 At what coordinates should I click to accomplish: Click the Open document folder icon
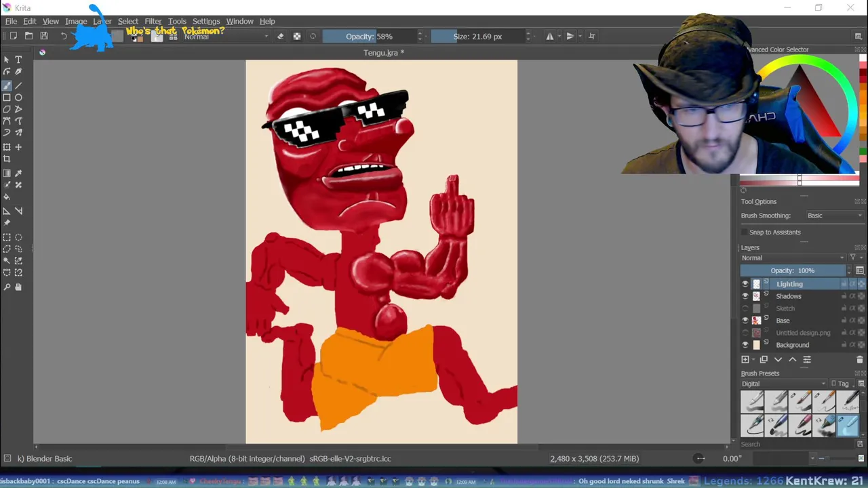tap(28, 36)
